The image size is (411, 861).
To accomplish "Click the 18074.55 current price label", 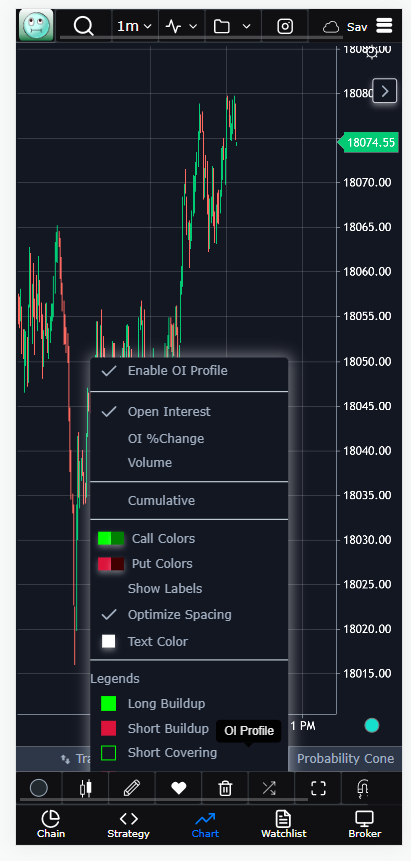I will coord(368,143).
